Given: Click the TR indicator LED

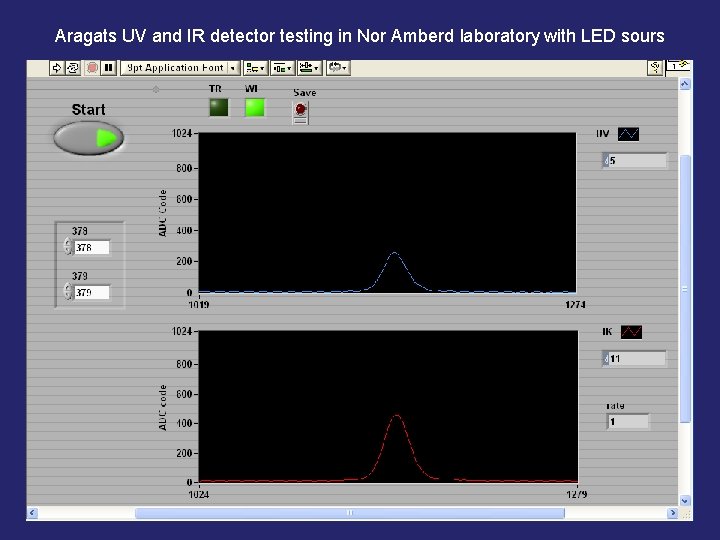Looking at the screenshot, I should click(x=219, y=107).
